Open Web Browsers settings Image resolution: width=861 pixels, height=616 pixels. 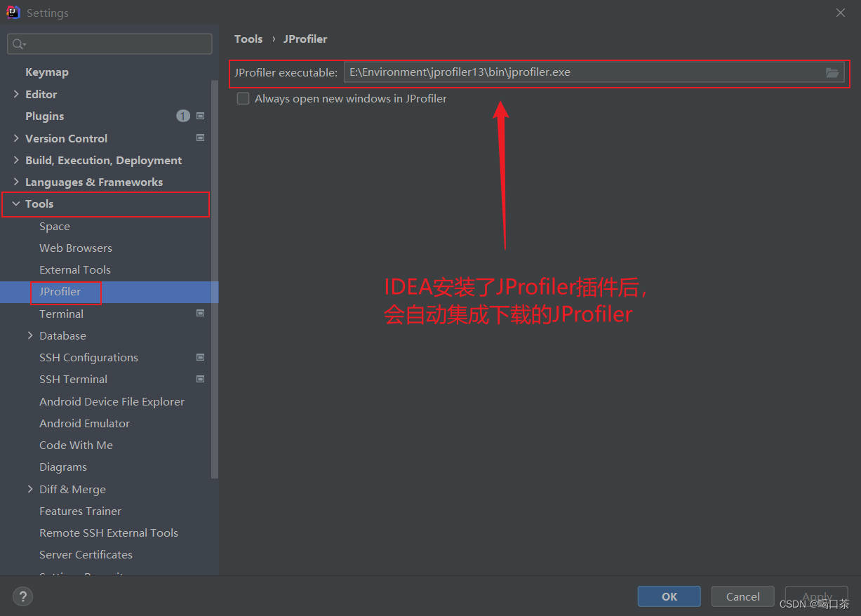[76, 248]
